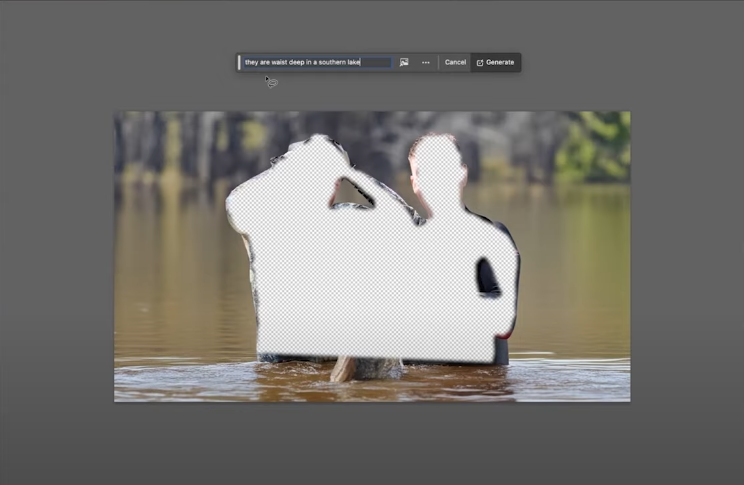Open the three-dot more options menu
Viewport: 744px width, 485px height.
pos(426,62)
